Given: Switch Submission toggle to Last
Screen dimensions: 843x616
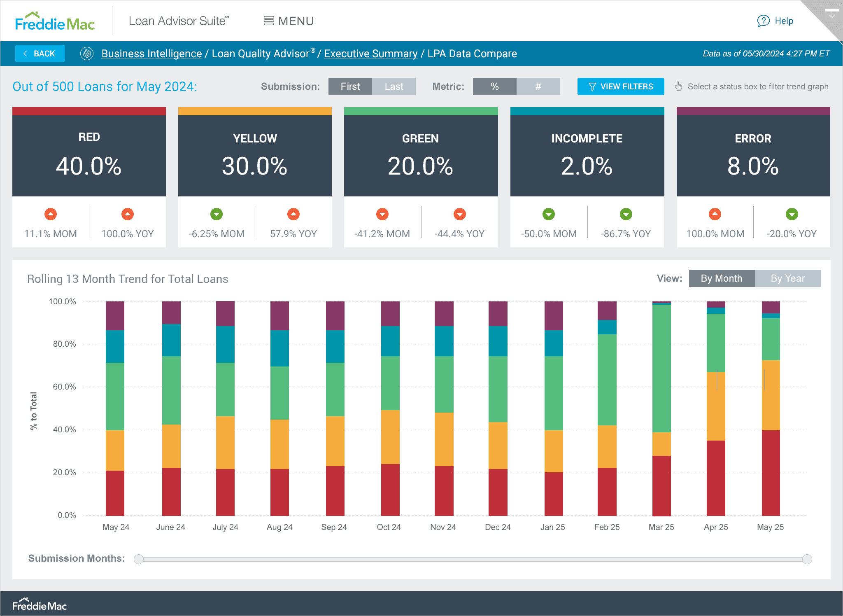Looking at the screenshot, I should (x=394, y=86).
